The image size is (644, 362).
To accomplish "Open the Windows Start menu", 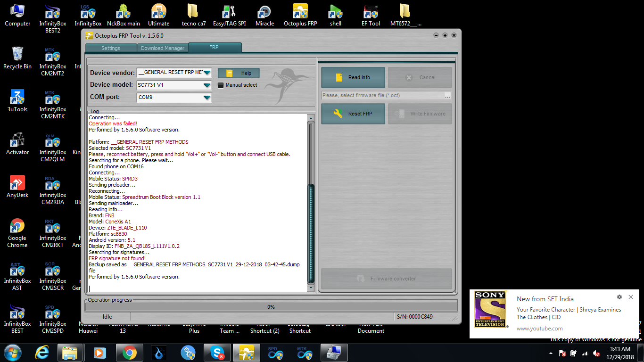I will tap(13, 353).
